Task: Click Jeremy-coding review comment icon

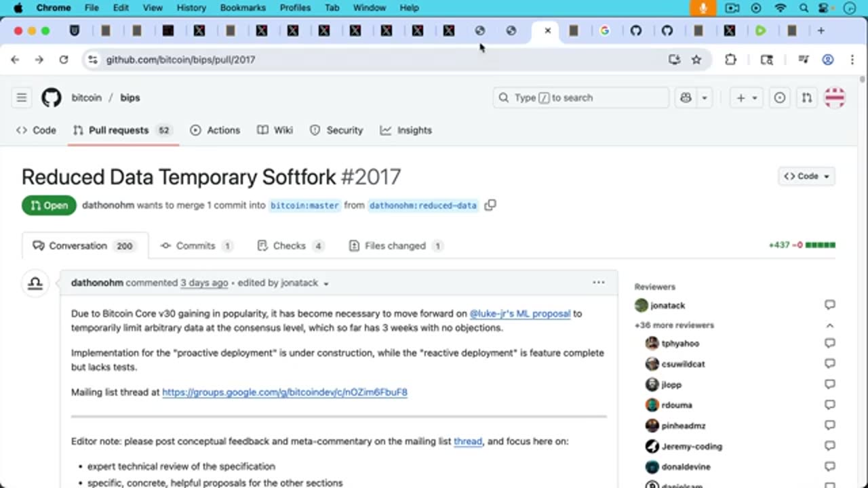Action: pos(829,446)
